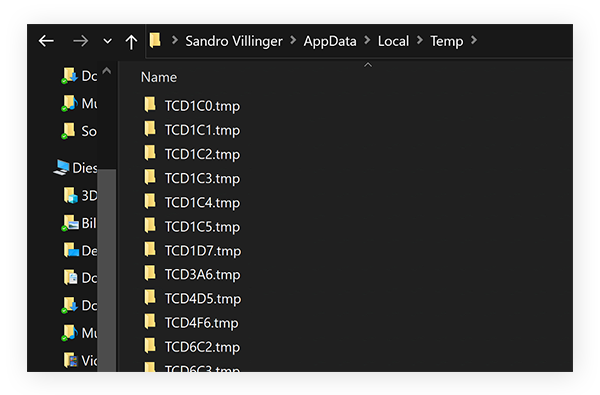This screenshot has width=600, height=395.
Task: Click folder icon of TCD1C5.tmp
Action: coord(150,225)
